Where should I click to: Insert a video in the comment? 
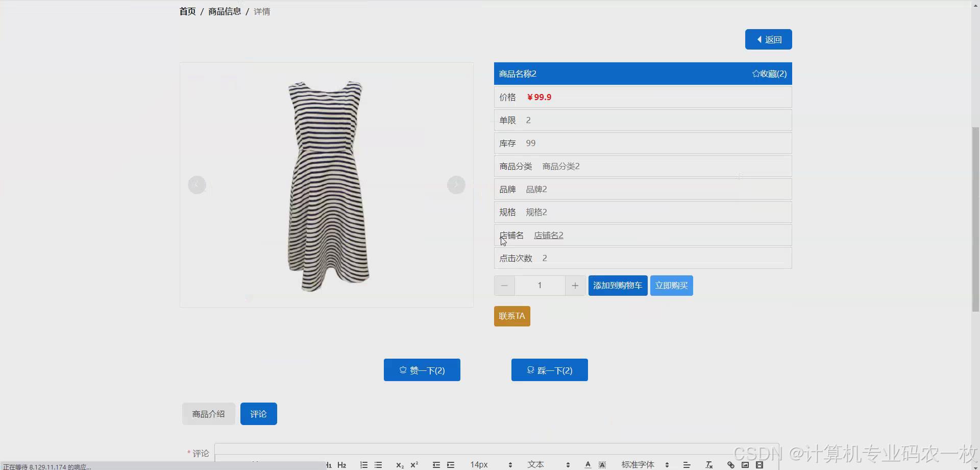point(759,465)
